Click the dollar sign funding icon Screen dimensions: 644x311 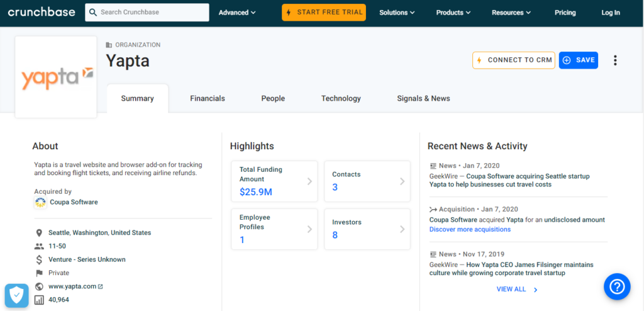point(39,259)
